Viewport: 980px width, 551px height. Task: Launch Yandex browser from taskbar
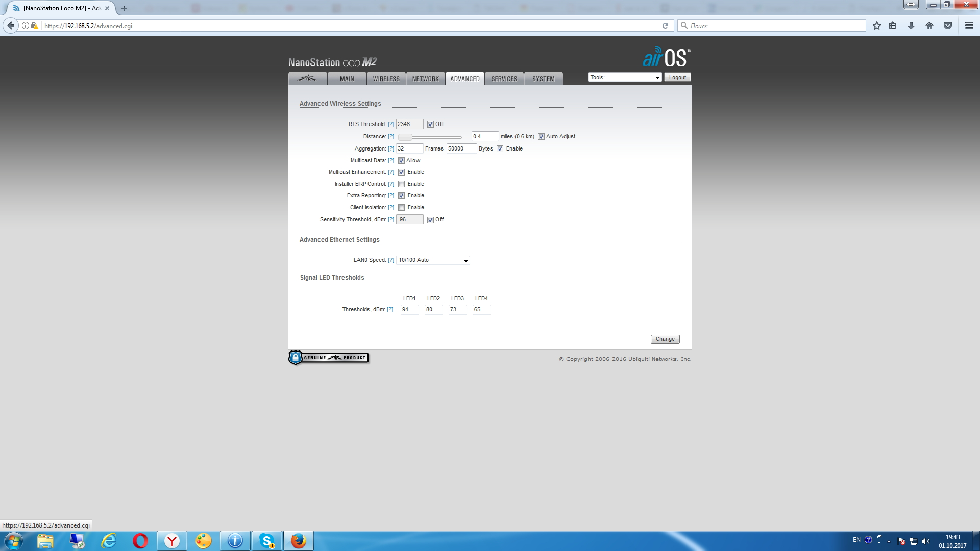point(172,541)
